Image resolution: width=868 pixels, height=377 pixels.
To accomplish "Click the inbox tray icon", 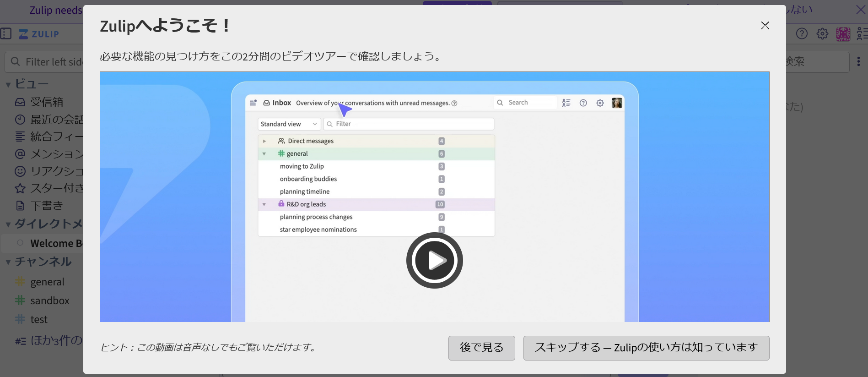I will point(20,102).
